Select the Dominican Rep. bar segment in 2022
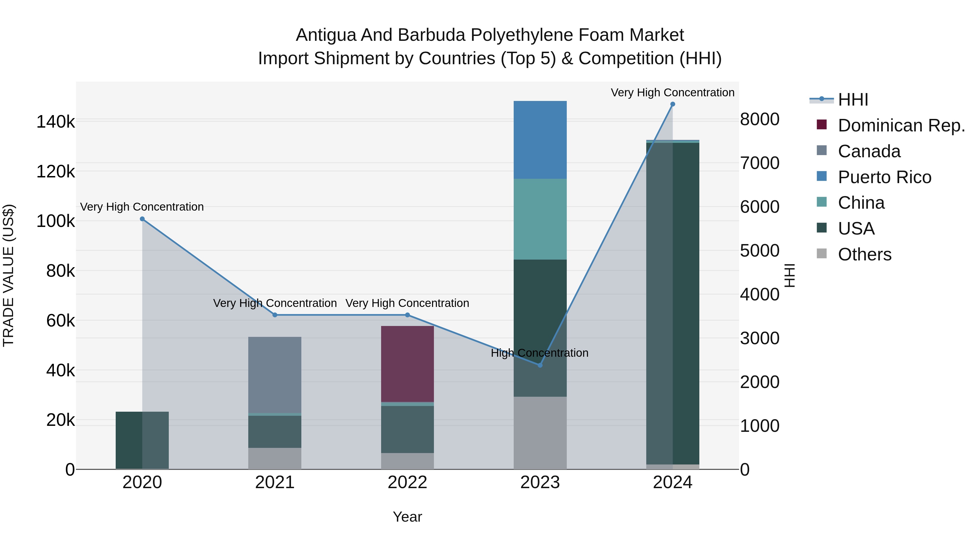 tap(408, 364)
